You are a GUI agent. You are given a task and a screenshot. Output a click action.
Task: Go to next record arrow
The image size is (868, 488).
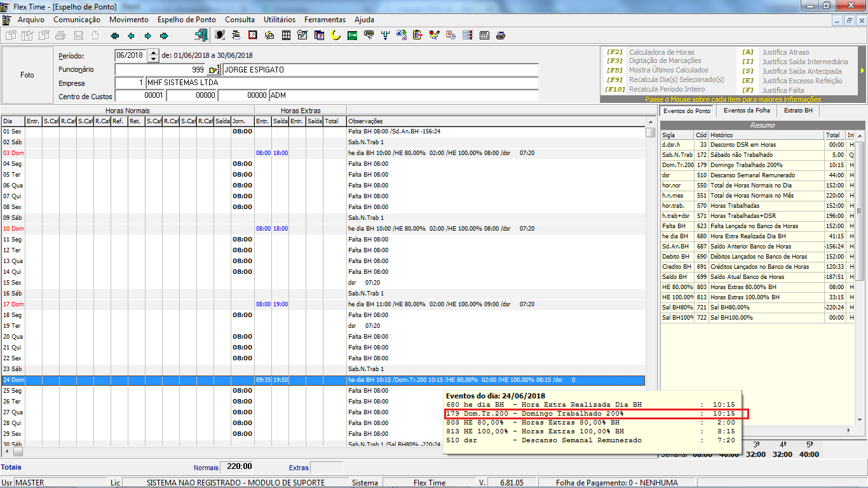coord(148,36)
